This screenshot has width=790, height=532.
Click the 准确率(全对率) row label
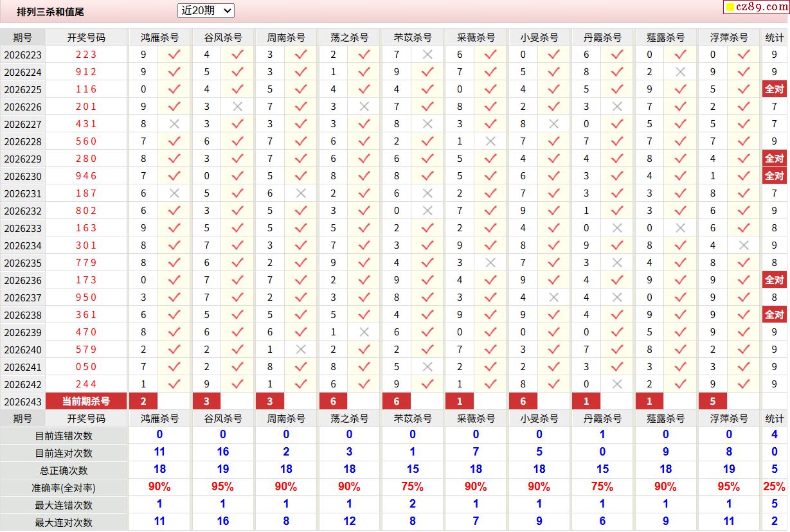click(64, 488)
